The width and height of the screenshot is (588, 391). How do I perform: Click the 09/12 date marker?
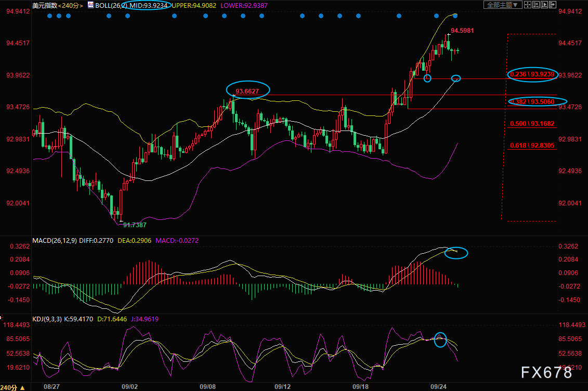(282, 387)
